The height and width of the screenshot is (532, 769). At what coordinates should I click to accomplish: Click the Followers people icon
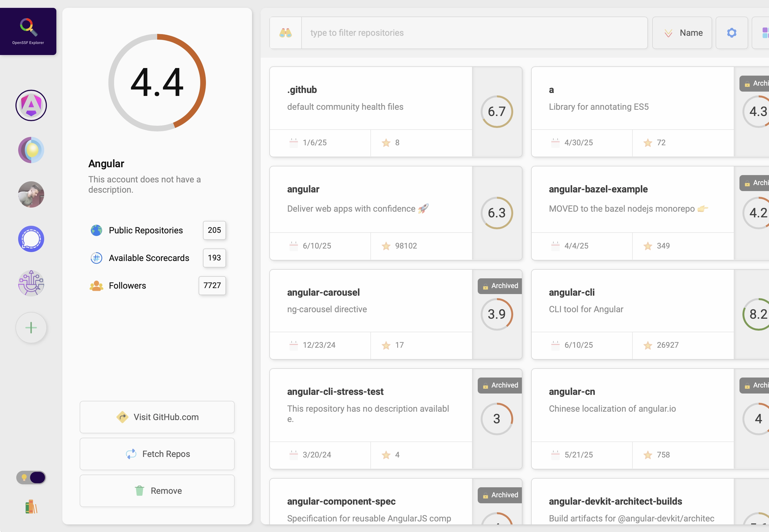click(96, 286)
